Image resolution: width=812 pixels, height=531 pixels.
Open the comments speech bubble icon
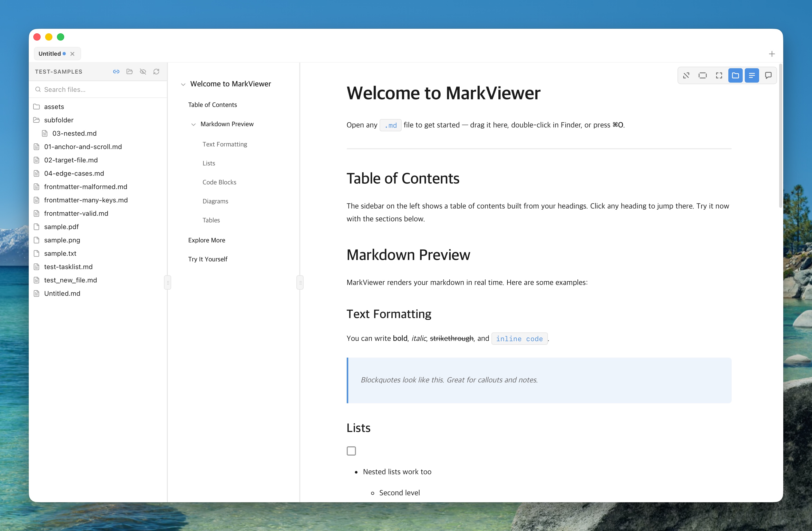(768, 75)
